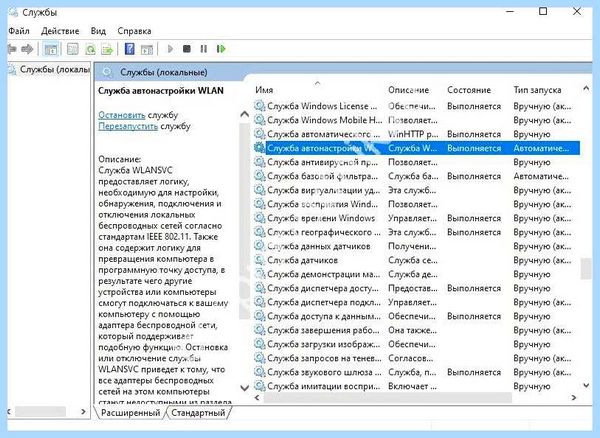Select Служба диспетчера подкл... service row name
Image resolution: width=600 pixels, height=438 pixels.
[x=324, y=302]
